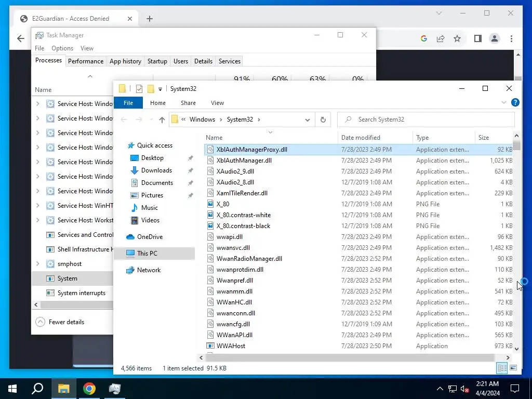Open Task Manager File menu
Viewport: 532px width, 399px height.
39,48
